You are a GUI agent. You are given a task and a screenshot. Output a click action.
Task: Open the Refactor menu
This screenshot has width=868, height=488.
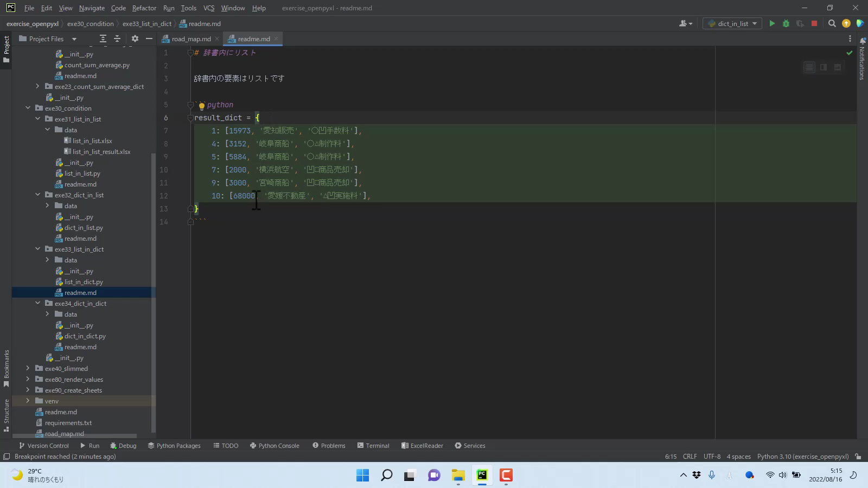[144, 8]
